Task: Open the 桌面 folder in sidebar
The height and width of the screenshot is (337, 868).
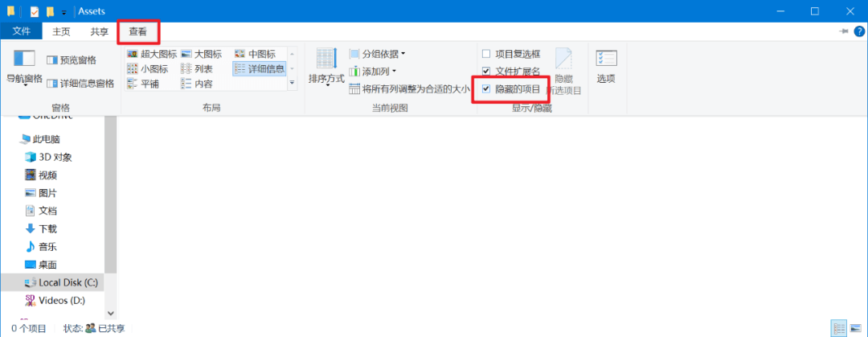Action: 41,265
